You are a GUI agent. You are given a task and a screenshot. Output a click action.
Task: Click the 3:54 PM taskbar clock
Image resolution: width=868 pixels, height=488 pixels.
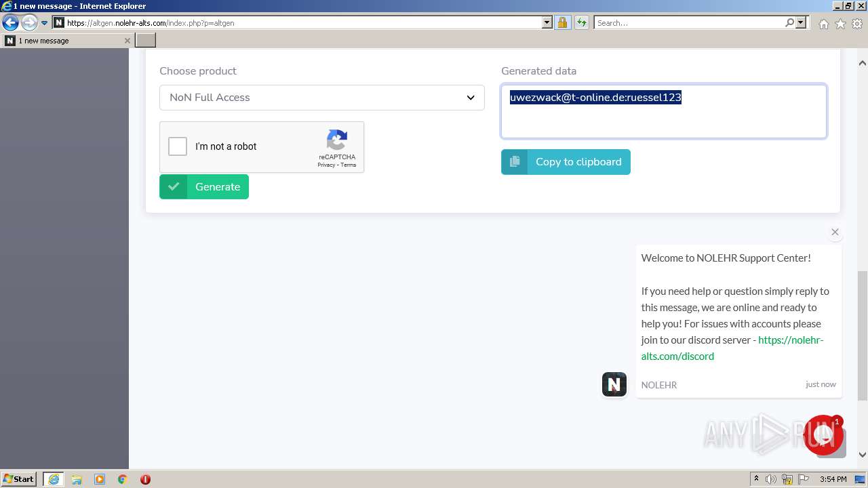pos(833,479)
